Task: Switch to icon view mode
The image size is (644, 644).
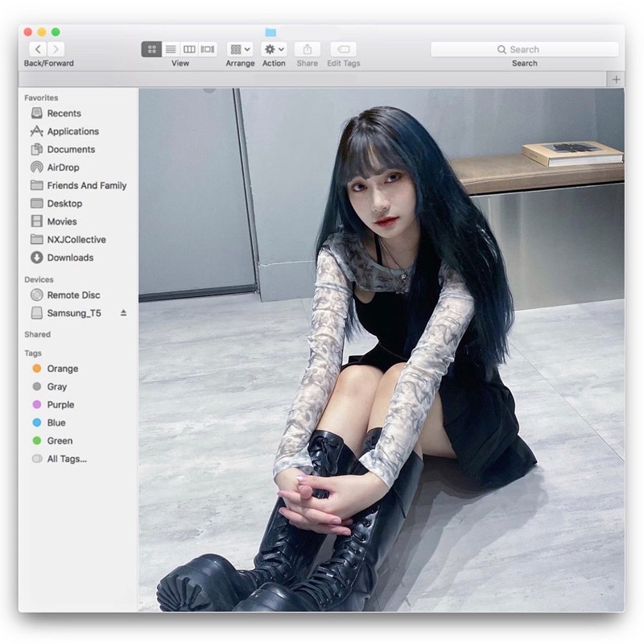Action: coord(151,49)
